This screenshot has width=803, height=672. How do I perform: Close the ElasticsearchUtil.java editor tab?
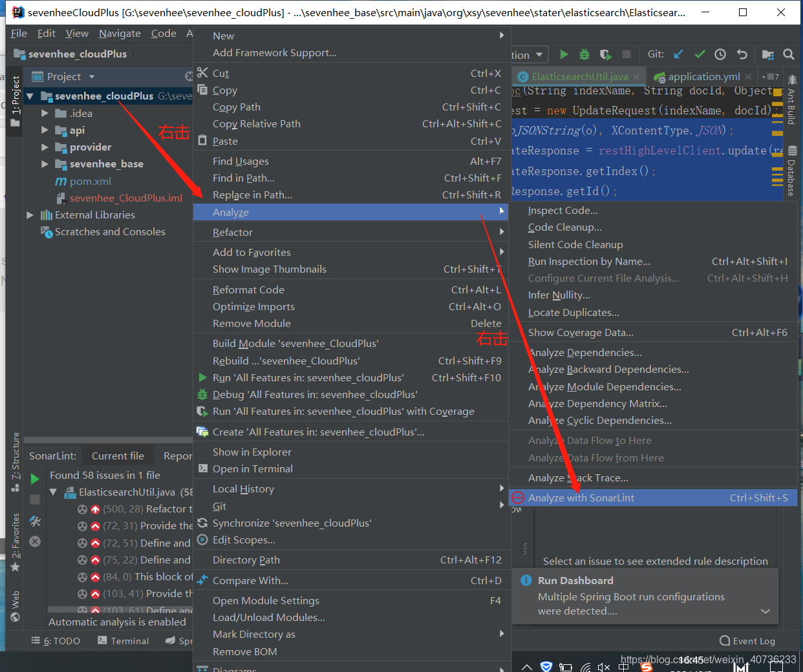[636, 76]
